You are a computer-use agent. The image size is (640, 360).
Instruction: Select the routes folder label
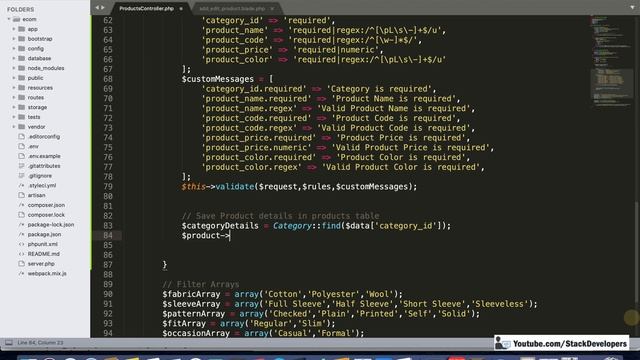click(x=36, y=98)
